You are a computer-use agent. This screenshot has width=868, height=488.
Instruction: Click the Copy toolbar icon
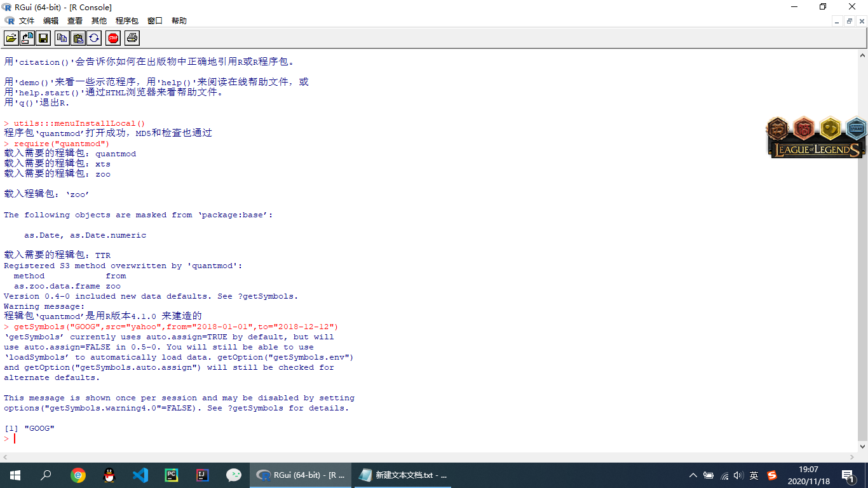click(x=62, y=38)
